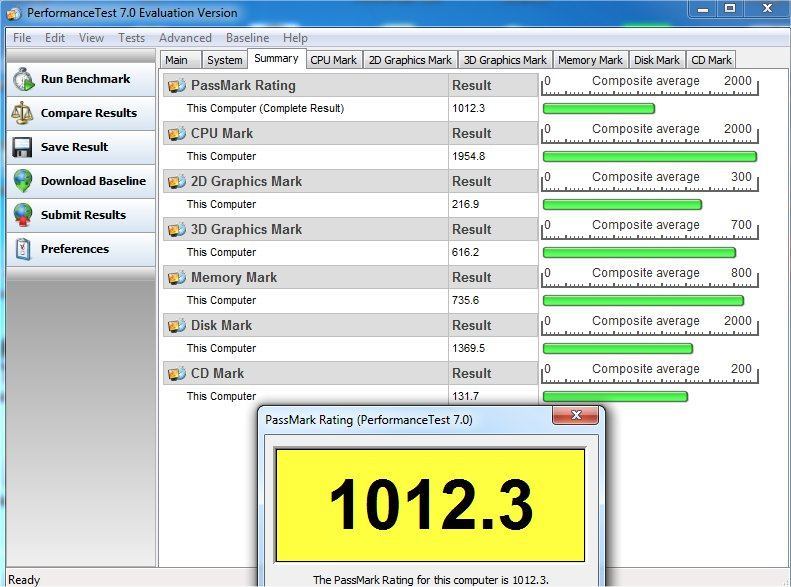Select the 'This Computer (Complete Result)' row
This screenshot has height=587, width=791.
[x=351, y=108]
